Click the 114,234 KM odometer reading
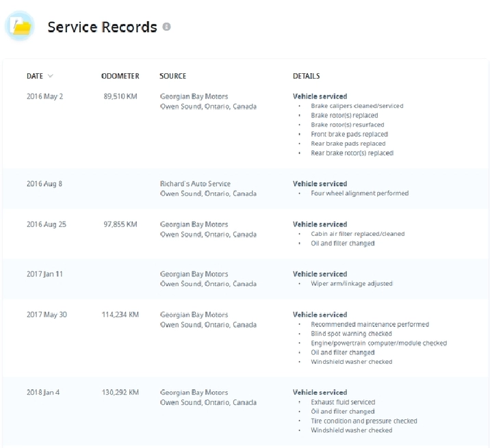This screenshot has width=490, height=448. tap(120, 315)
